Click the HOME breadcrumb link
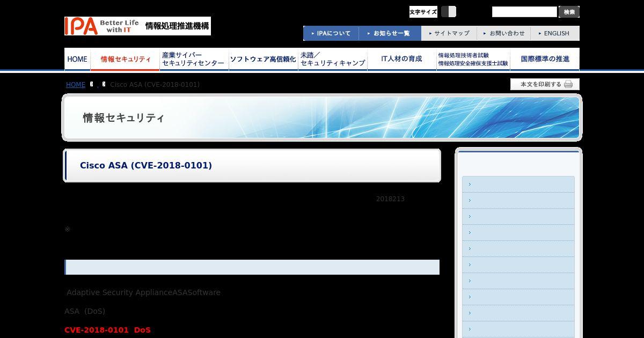The width and height of the screenshot is (644, 338). click(76, 85)
